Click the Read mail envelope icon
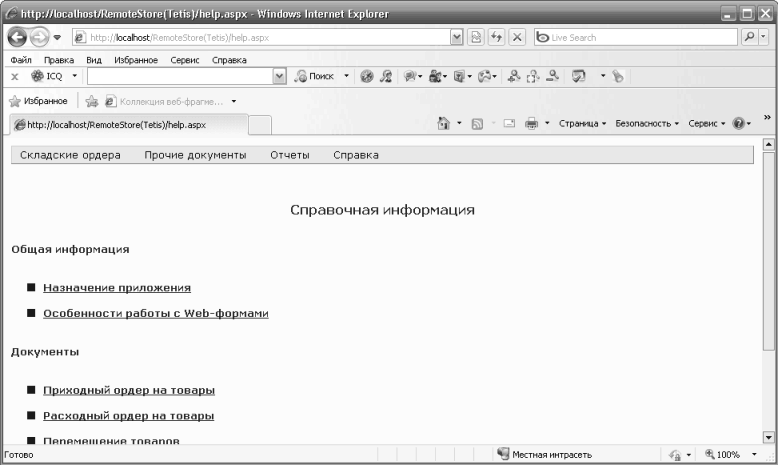778x465 pixels. (509, 123)
